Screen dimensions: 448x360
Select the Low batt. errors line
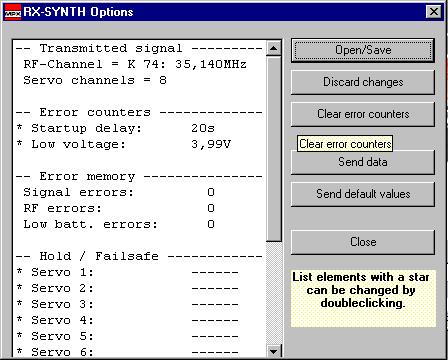pos(140,224)
